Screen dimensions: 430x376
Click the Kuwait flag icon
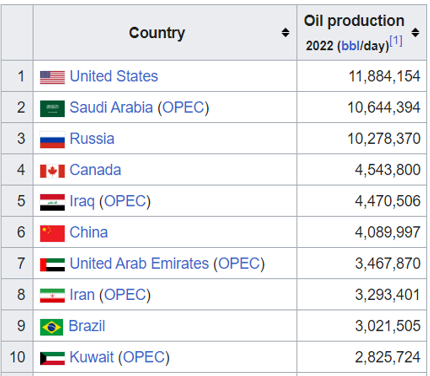pyautogui.click(x=52, y=358)
